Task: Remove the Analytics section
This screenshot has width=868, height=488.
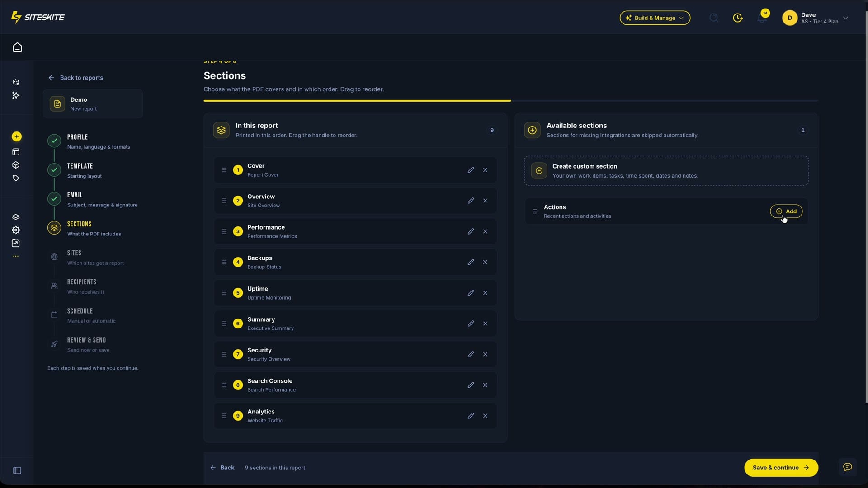Action: point(485,416)
